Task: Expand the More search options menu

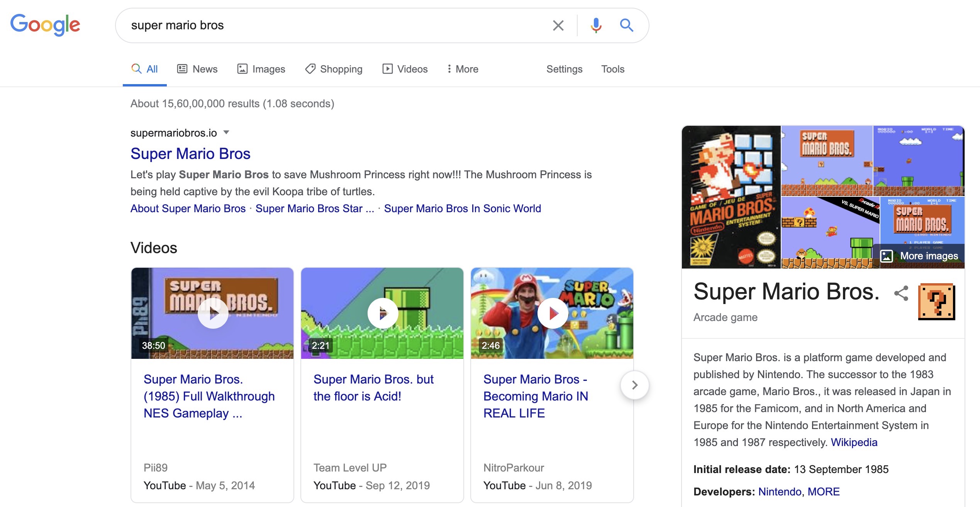Action: tap(463, 69)
